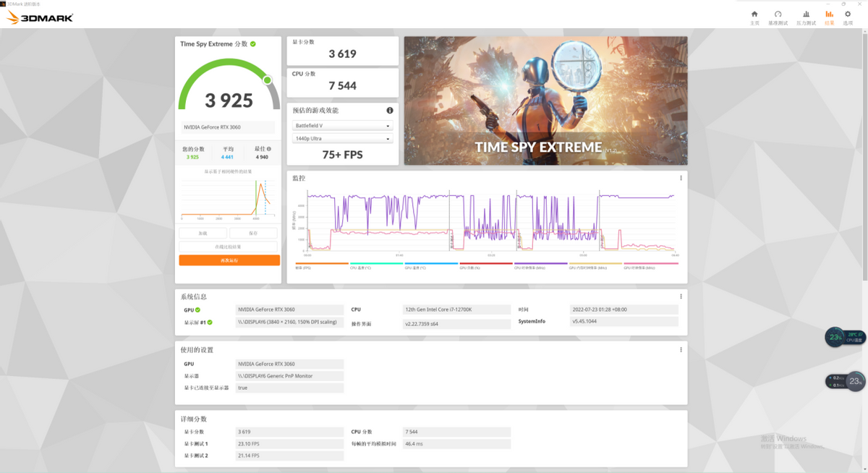Open the settings-used panel three-dot menu
Viewport: 868px width, 473px height.
681,350
